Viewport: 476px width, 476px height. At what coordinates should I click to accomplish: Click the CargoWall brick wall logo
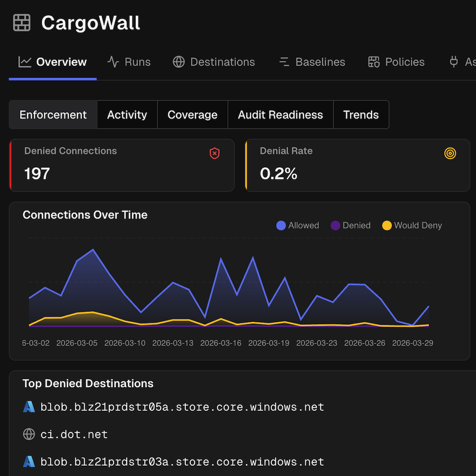click(x=21, y=23)
